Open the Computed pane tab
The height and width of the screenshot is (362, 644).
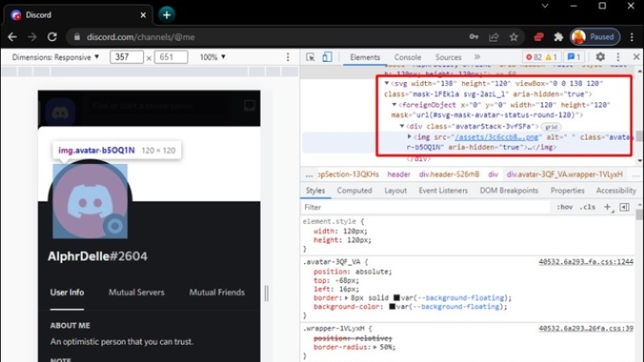(x=354, y=191)
